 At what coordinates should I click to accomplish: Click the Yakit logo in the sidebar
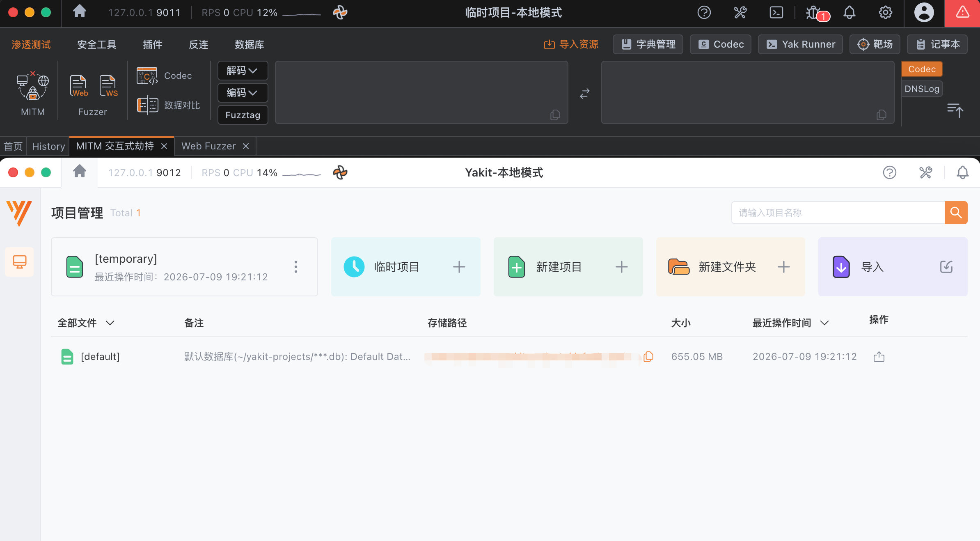point(19,213)
